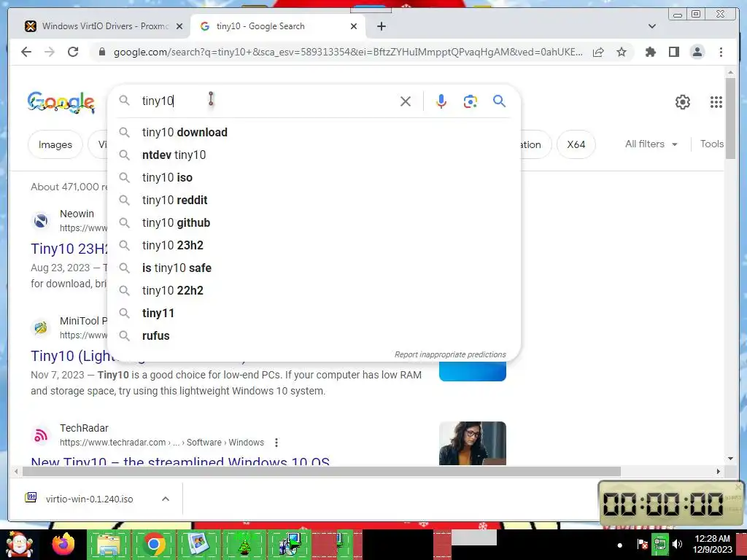Open the Google apps grid
Viewport: 747px width, 560px height.
click(x=716, y=102)
